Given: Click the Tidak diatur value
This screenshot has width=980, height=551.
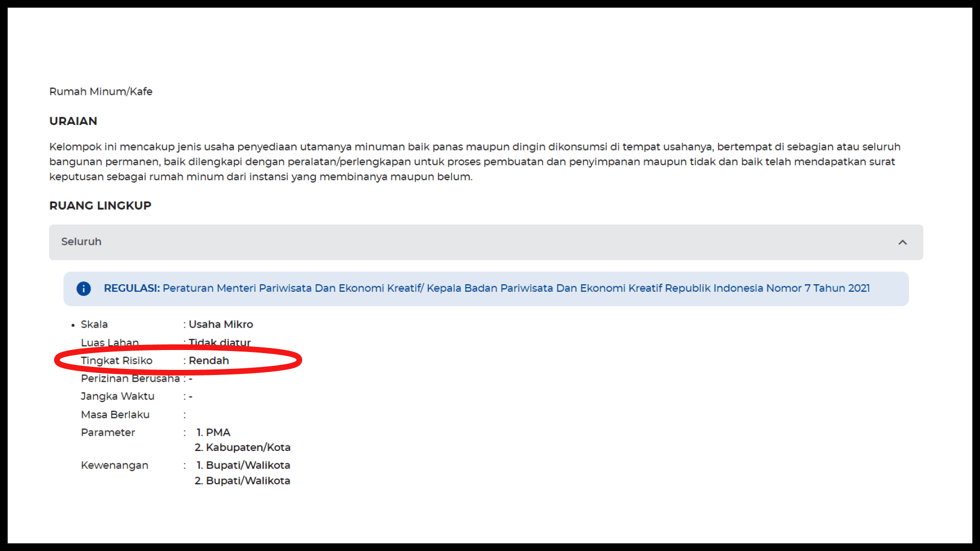Looking at the screenshot, I should coord(219,342).
